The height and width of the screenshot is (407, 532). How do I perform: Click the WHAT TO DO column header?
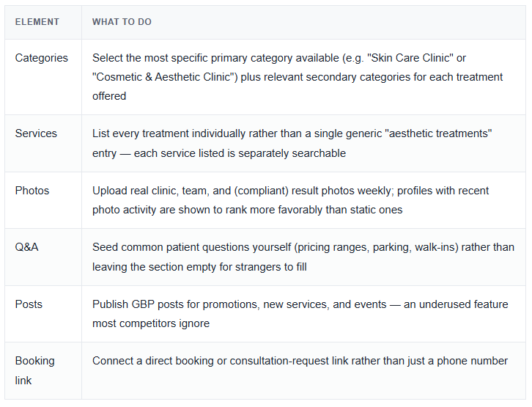122,22
